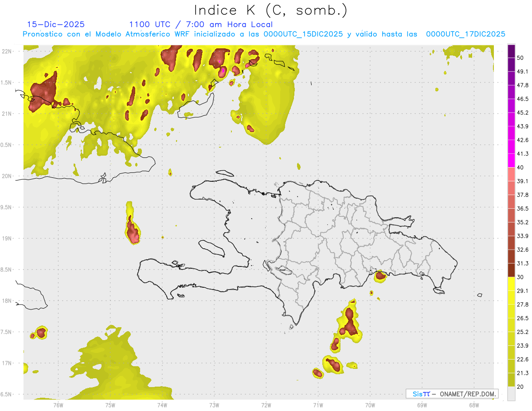Click the colorbar value '41.3'

coord(522,154)
